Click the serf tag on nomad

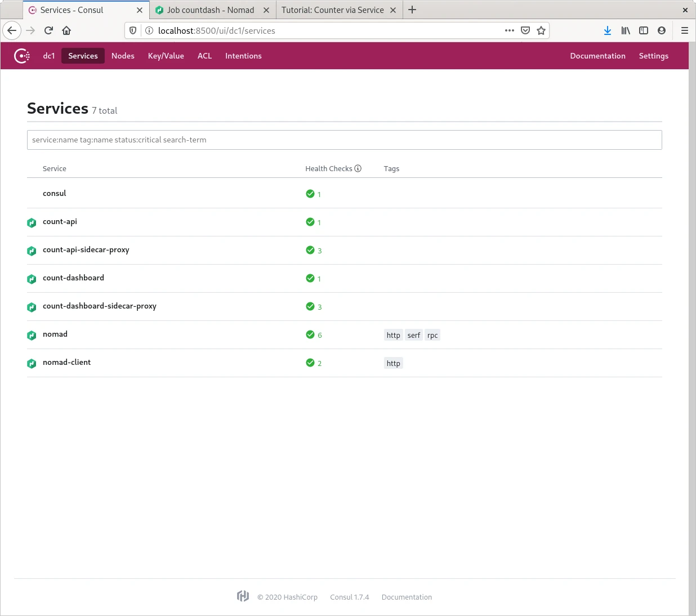click(414, 335)
